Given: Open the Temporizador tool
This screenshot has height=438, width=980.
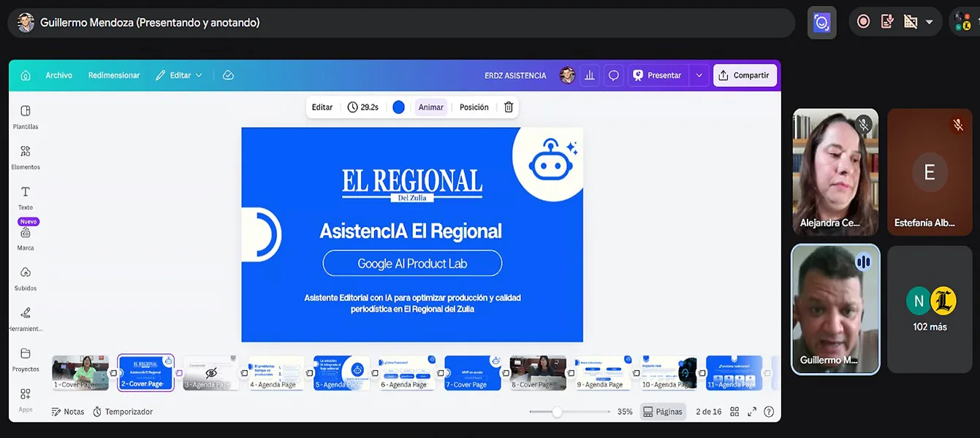Looking at the screenshot, I should (x=123, y=412).
